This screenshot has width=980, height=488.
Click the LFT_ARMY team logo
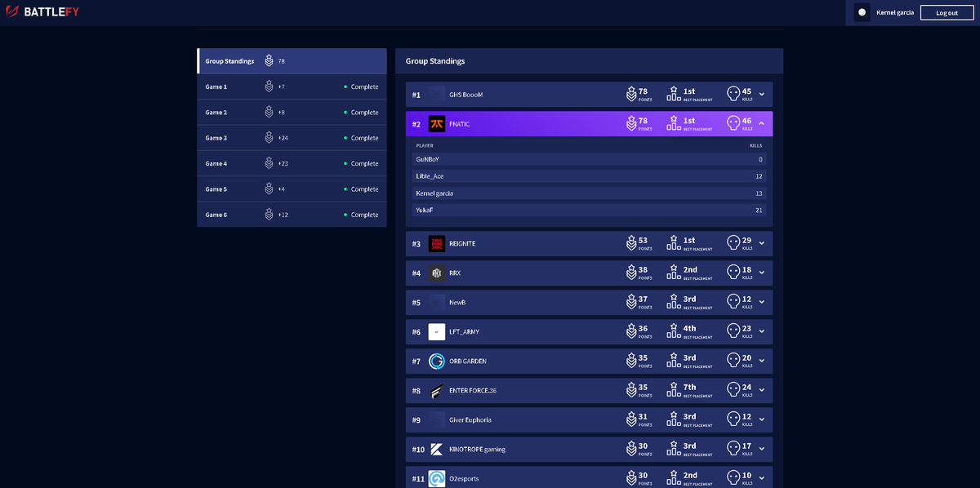pyautogui.click(x=436, y=331)
